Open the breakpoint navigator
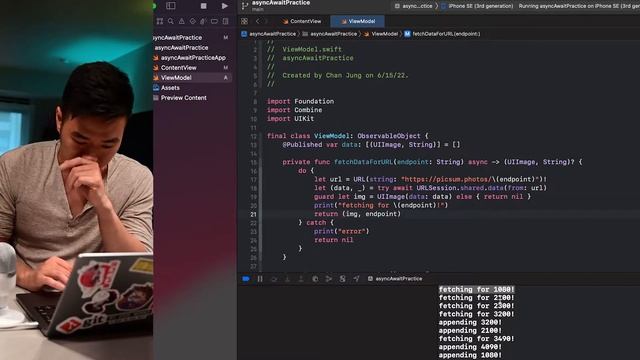 tap(214, 21)
